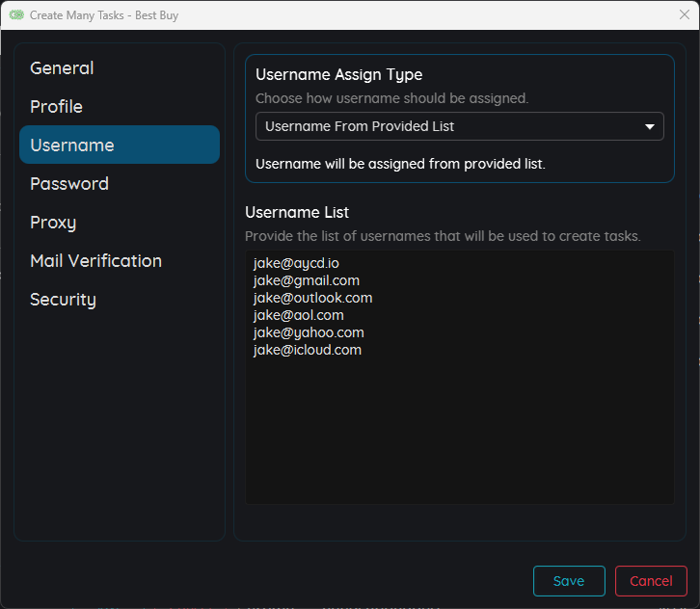Open the General settings tab
Image resolution: width=700 pixels, height=609 pixels.
(62, 68)
